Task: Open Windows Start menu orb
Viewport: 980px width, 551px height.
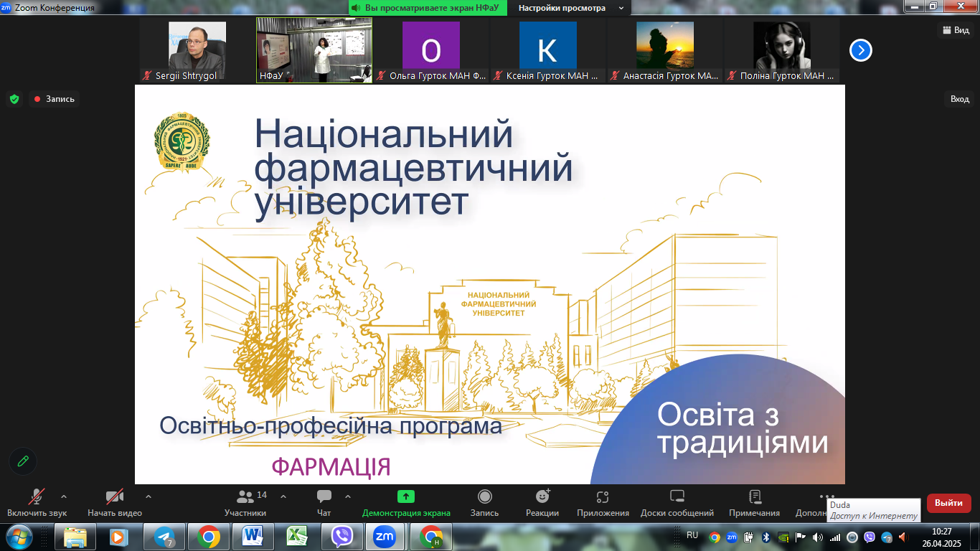Action: 19,537
